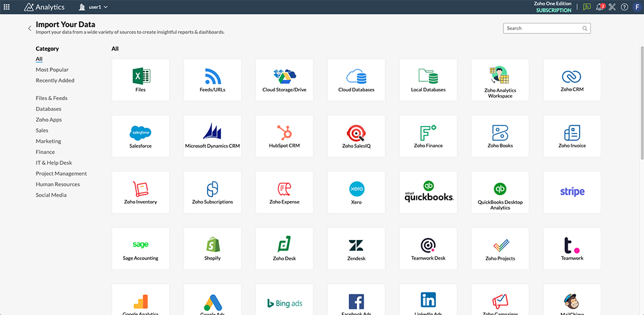Image resolution: width=644 pixels, height=315 pixels.
Task: Open the tools settings icon
Action: pyautogui.click(x=612, y=7)
